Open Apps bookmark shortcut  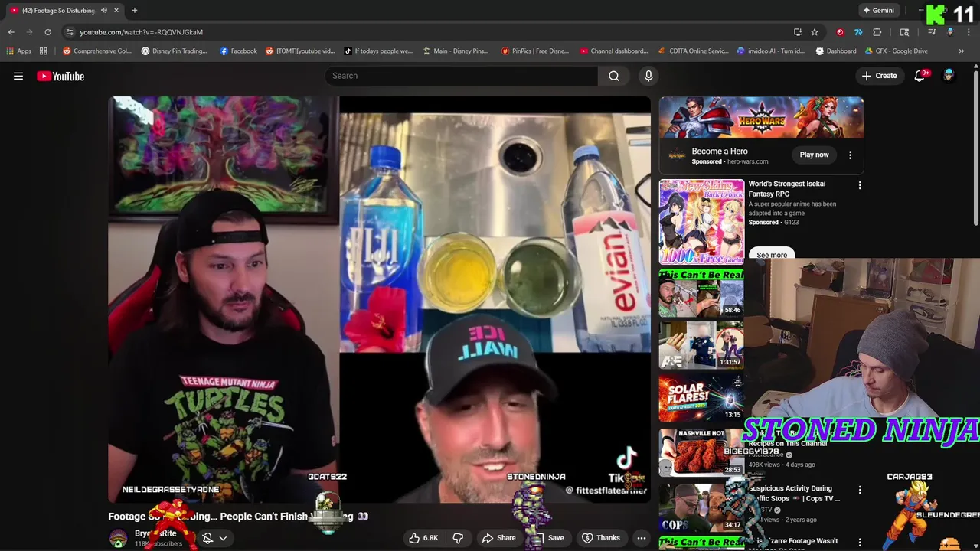18,51
